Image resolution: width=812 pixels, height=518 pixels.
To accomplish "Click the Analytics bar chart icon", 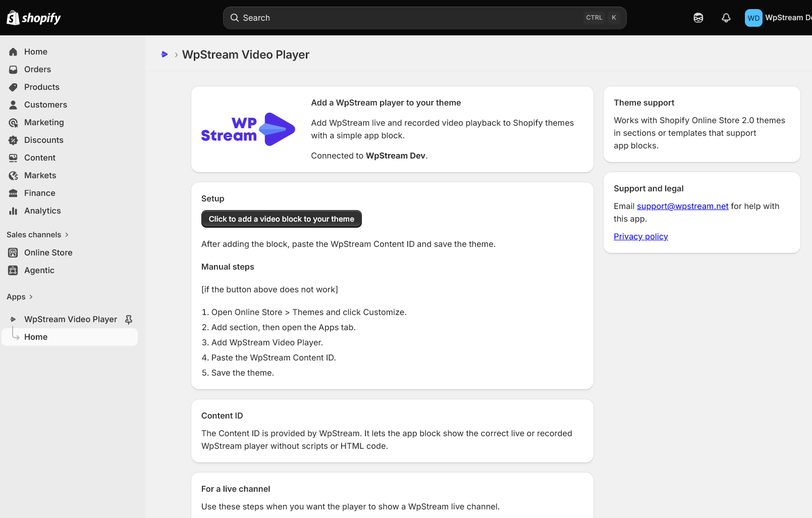I will pyautogui.click(x=13, y=211).
